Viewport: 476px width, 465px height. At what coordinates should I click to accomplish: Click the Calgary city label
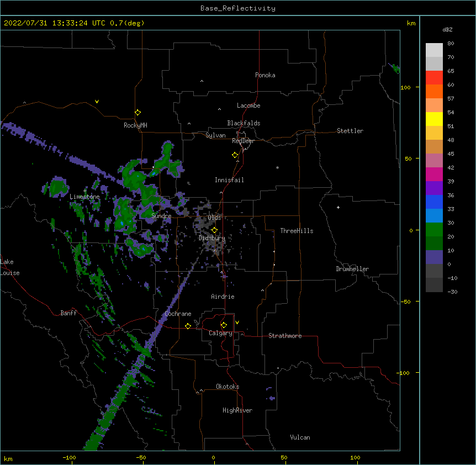(220, 333)
